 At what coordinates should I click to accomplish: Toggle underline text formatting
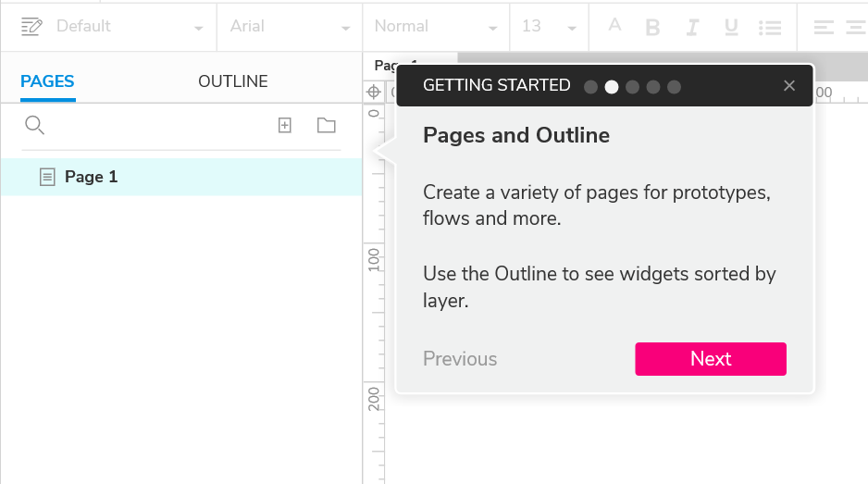pos(731,27)
